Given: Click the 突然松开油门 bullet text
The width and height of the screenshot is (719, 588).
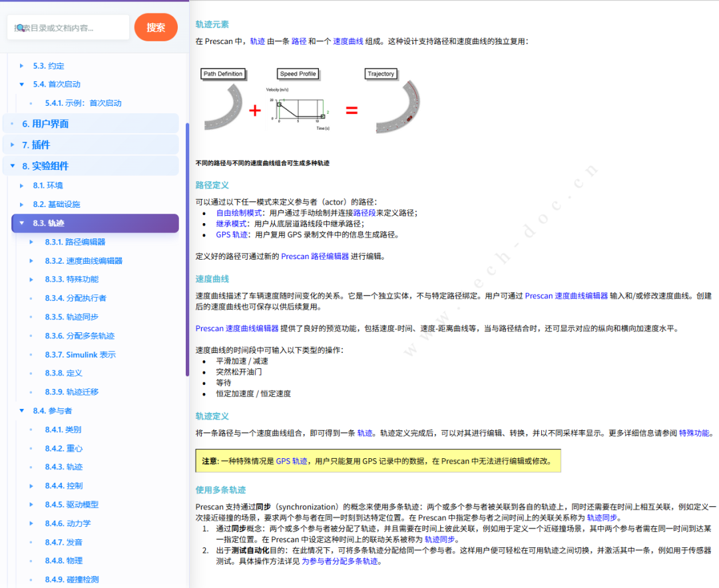Looking at the screenshot, I should (x=239, y=372).
